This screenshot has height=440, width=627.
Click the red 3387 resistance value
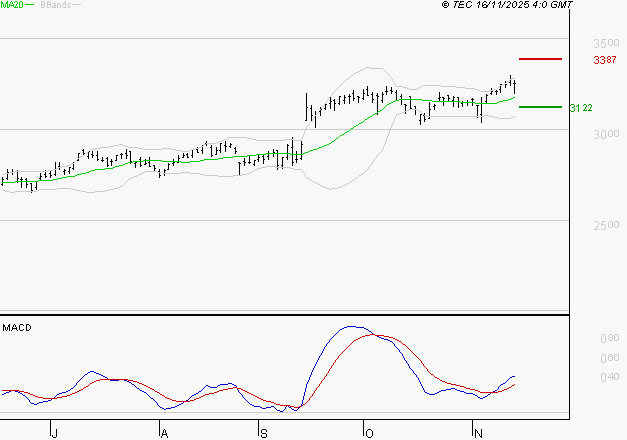[605, 60]
